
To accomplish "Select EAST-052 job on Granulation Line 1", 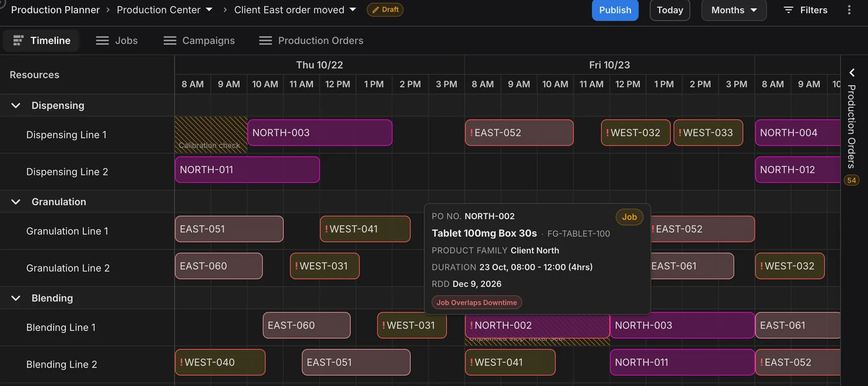I will click(x=702, y=229).
